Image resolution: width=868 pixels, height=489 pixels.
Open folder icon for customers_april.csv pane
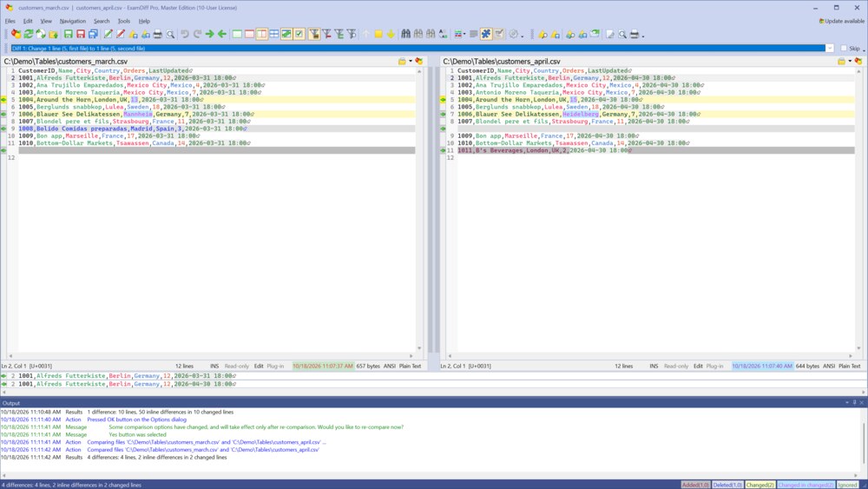[x=841, y=61]
